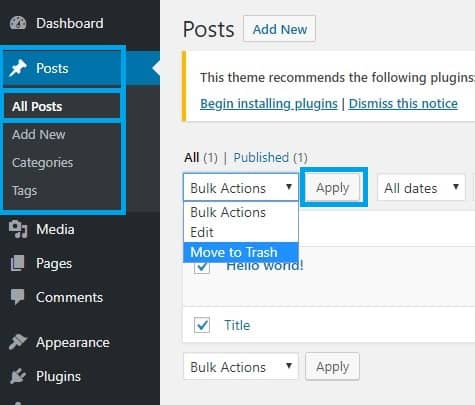Click Add New button beside Posts heading
The image size is (475, 405).
(x=279, y=29)
